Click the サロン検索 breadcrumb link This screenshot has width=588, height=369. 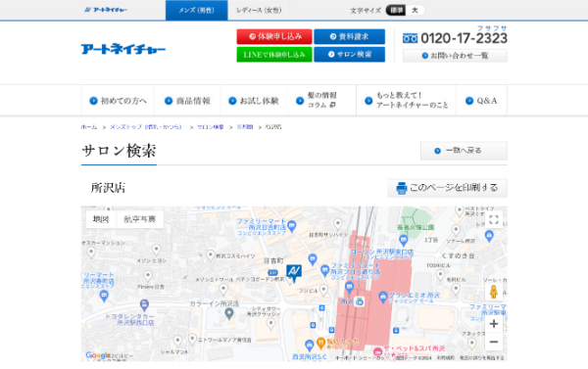tap(211, 127)
